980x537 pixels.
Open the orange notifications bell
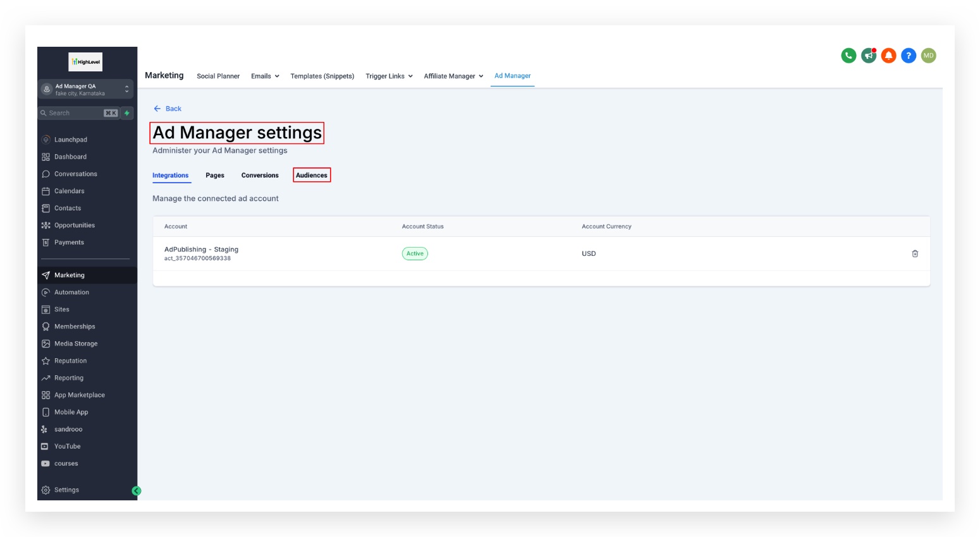[889, 56]
